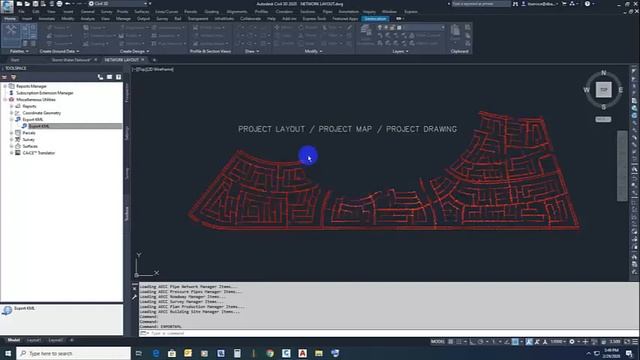This screenshot has width=640, height=360.
Task: Click the Reports Manager tree item
Action: pyautogui.click(x=31, y=86)
